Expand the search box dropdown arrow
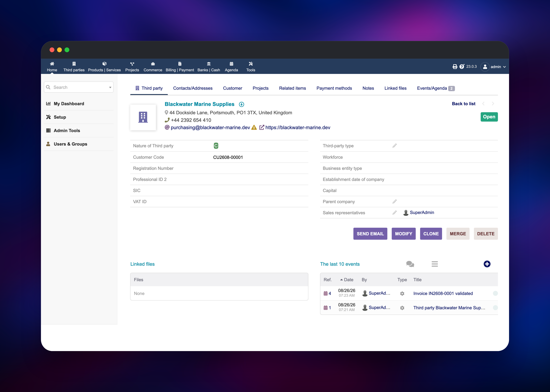The image size is (550, 392). pos(110,87)
